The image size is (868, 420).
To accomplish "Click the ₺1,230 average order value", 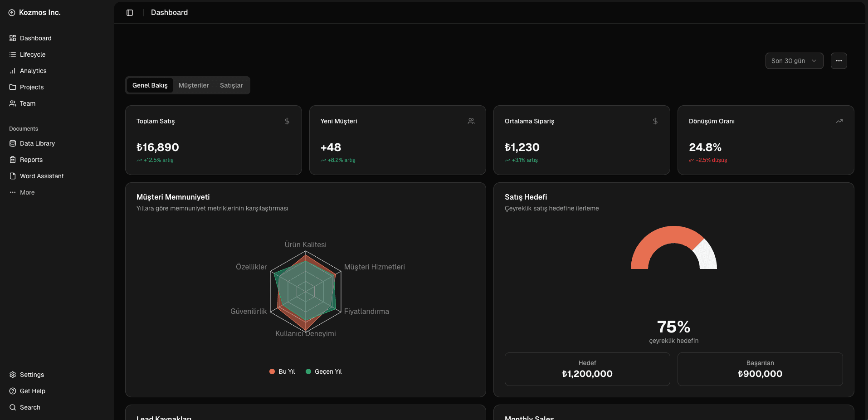I will tap(522, 147).
